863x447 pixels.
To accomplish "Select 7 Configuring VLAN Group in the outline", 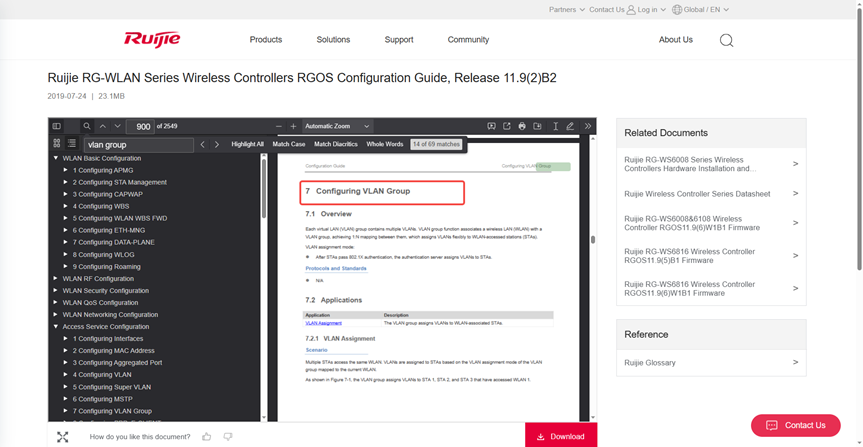I will [112, 411].
